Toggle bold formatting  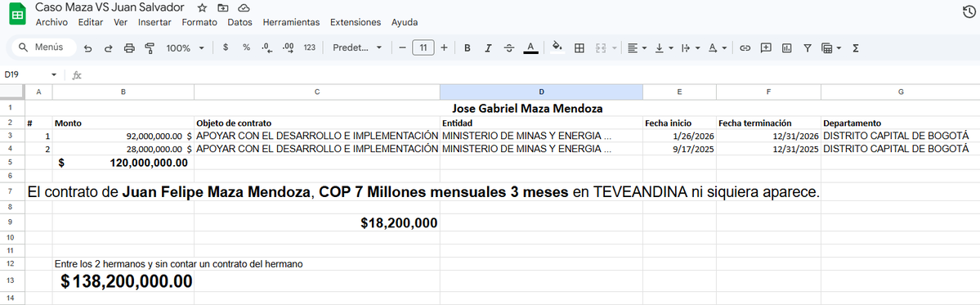click(x=467, y=48)
